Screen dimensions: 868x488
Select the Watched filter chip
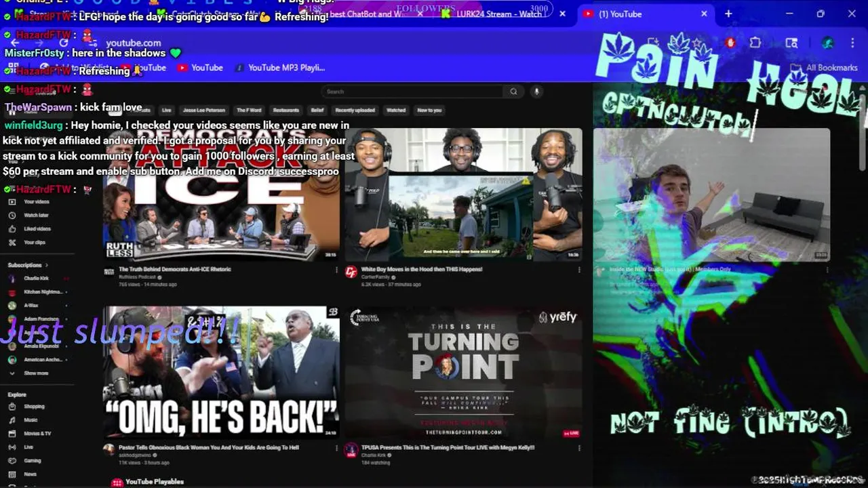point(396,110)
